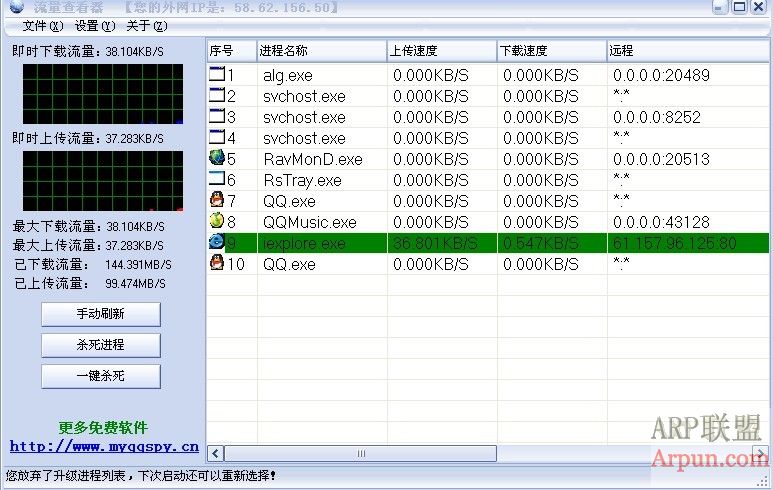Click the window icon beside RsTray.exe
Viewport: 773px width, 490px height.
point(216,178)
